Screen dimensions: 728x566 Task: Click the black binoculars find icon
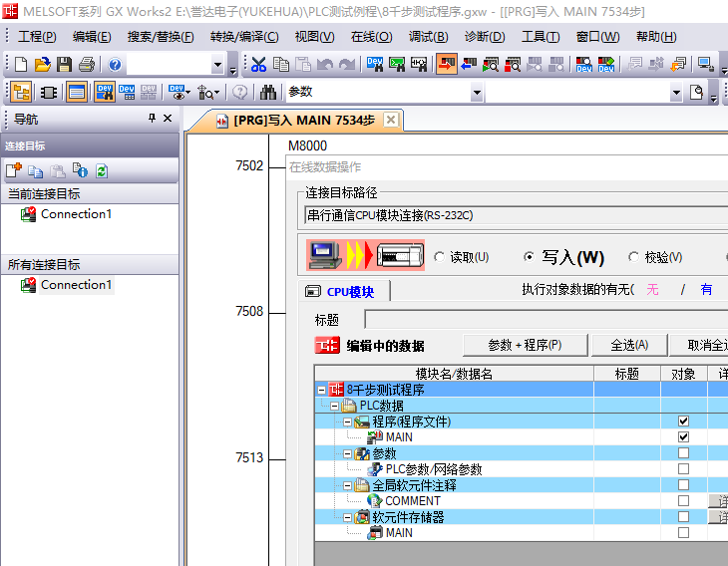268,93
